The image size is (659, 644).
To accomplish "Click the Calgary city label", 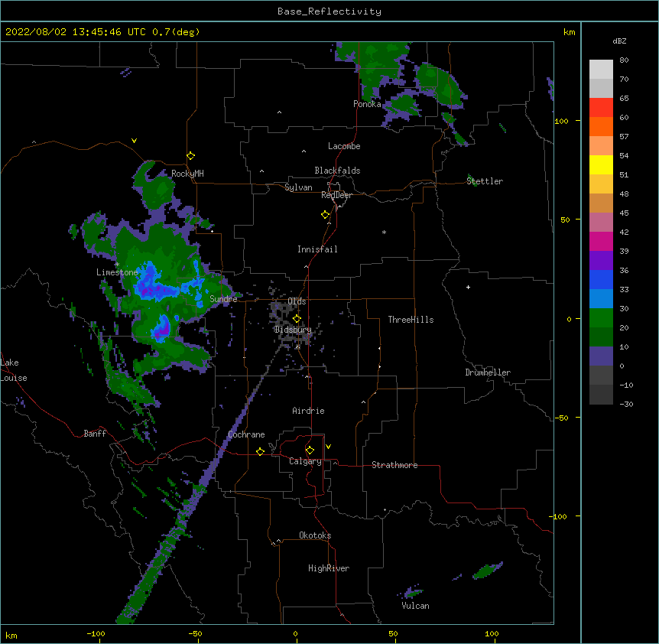I will (305, 461).
